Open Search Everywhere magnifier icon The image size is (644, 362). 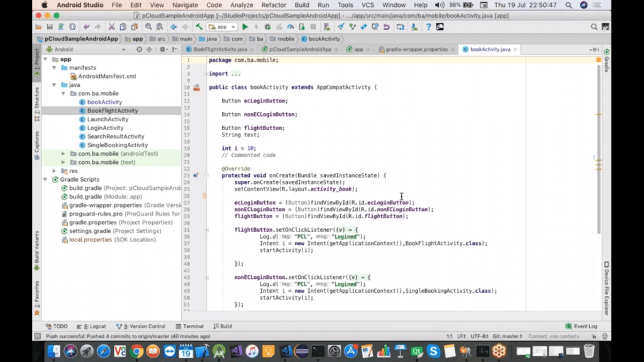(x=594, y=27)
